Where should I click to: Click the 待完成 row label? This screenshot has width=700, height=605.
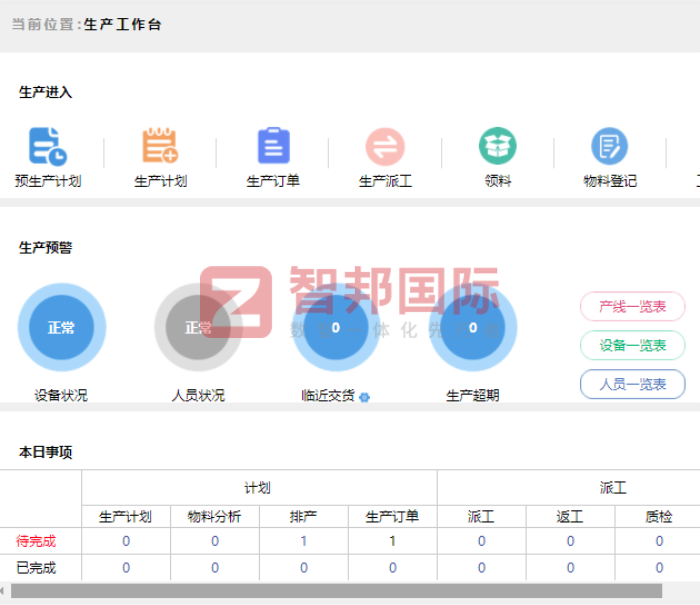[36, 541]
